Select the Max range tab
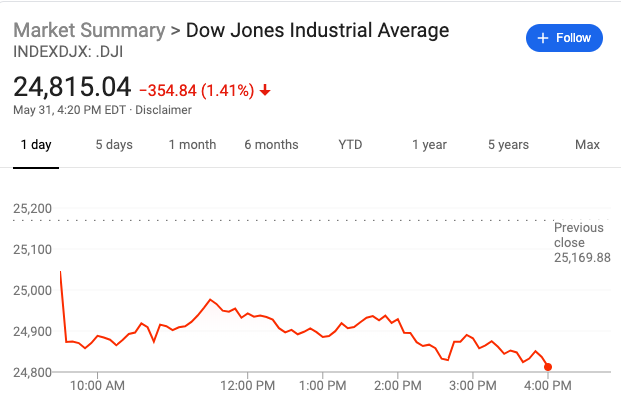The height and width of the screenshot is (407, 621). 587,145
